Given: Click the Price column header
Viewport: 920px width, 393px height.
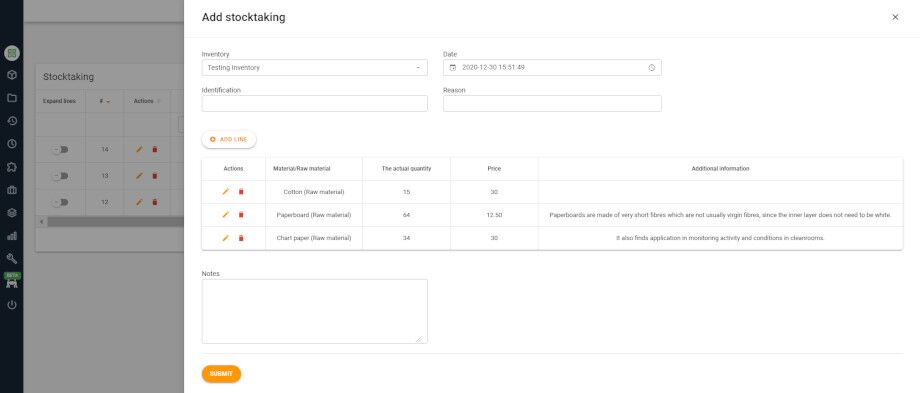Looking at the screenshot, I should (x=494, y=169).
